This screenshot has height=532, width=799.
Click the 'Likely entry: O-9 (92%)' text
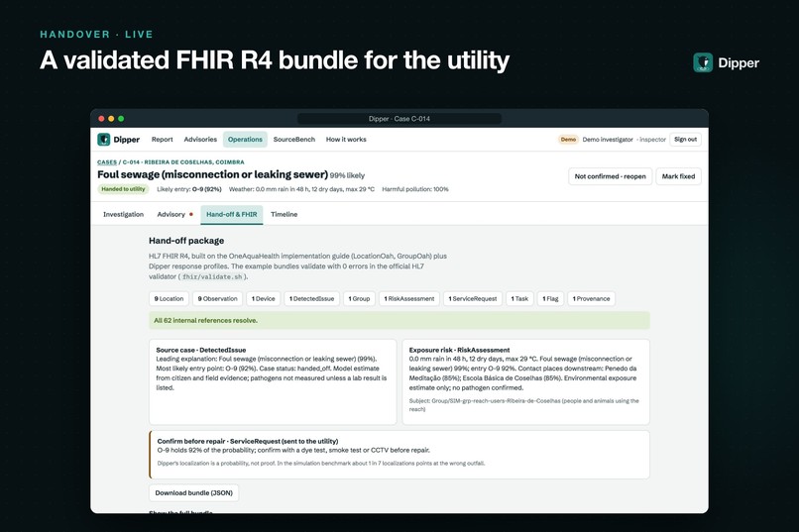[189, 189]
